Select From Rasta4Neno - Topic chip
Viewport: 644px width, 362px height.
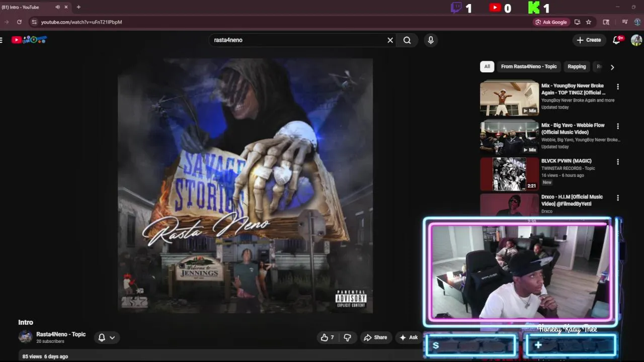click(x=529, y=66)
